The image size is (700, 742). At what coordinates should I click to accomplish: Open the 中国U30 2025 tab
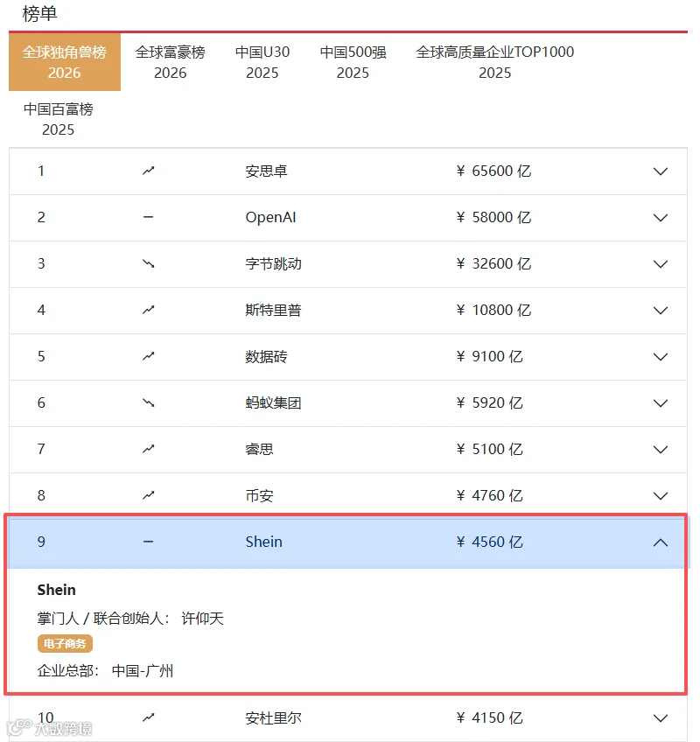pyautogui.click(x=262, y=62)
